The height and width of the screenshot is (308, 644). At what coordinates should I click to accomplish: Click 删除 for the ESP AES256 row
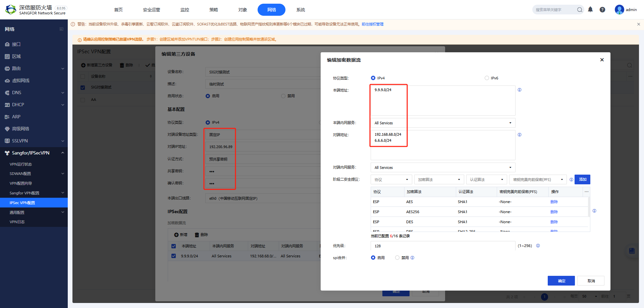[x=554, y=212]
